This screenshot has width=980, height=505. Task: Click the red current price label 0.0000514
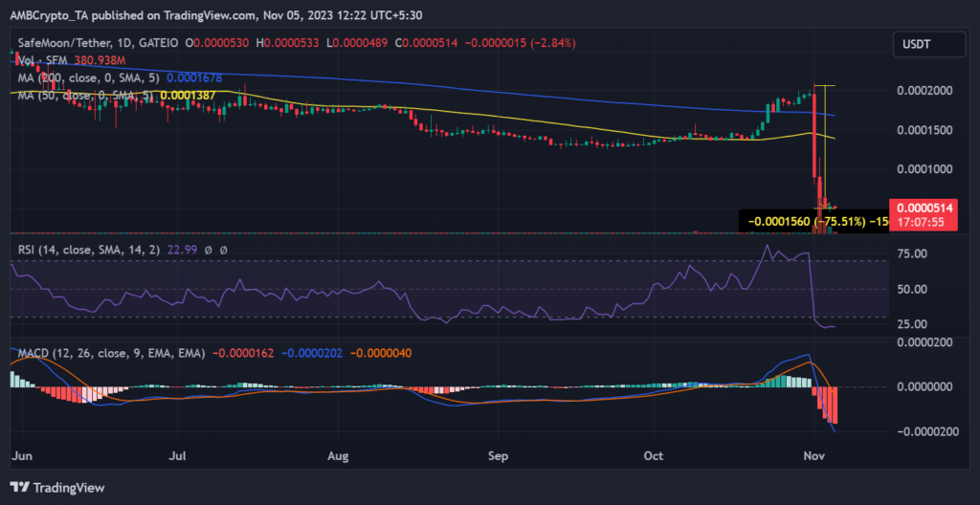pos(920,208)
